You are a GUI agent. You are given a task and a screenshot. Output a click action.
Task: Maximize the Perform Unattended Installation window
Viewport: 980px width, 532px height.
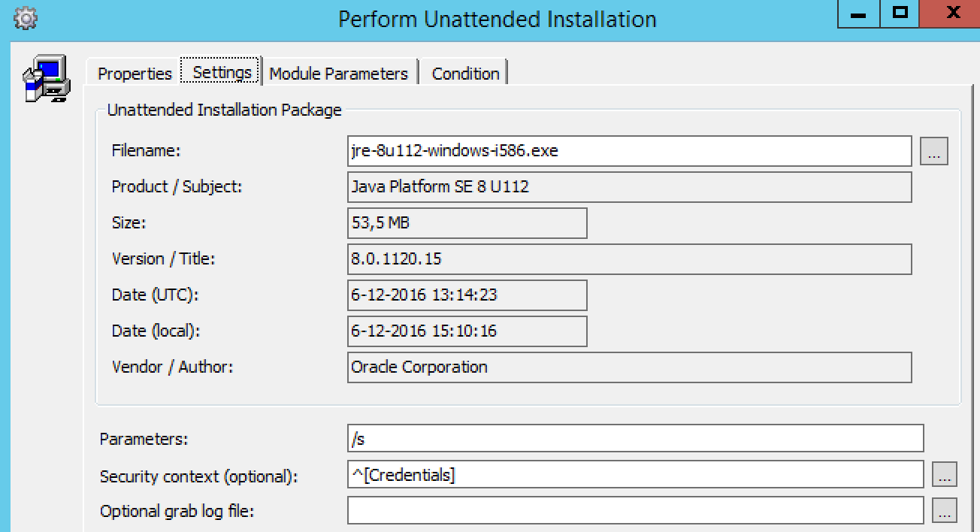(901, 14)
